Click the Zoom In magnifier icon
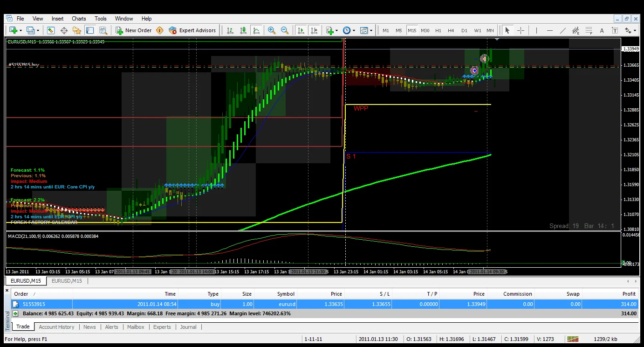Image resolution: width=644 pixels, height=347 pixels. (x=272, y=30)
